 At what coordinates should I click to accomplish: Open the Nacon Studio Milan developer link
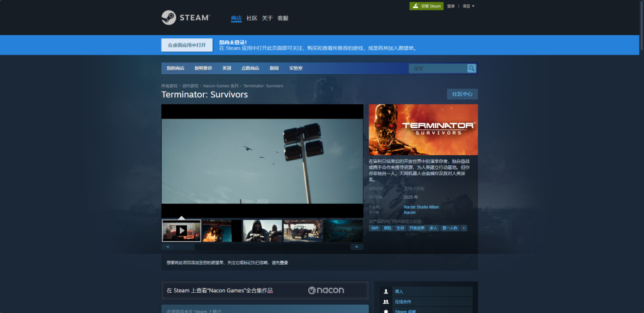click(421, 207)
